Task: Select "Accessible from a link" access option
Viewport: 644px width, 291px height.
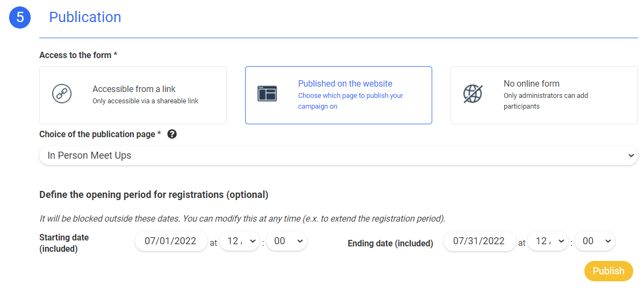Action: click(133, 95)
